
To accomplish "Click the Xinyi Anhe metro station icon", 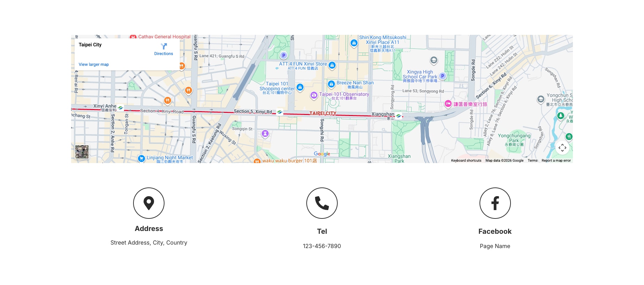I will 120,108.
